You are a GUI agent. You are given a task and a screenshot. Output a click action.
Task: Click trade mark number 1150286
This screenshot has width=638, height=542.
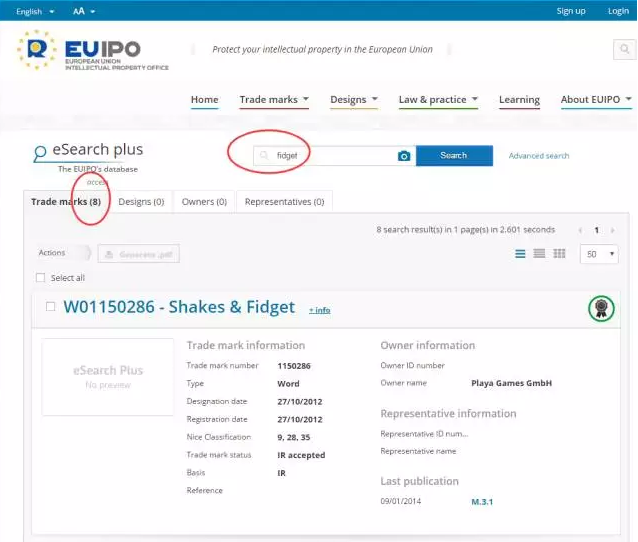[x=294, y=366]
